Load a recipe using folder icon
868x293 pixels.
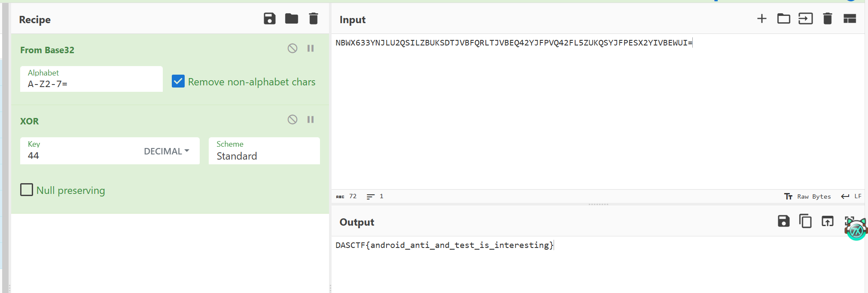(x=291, y=19)
